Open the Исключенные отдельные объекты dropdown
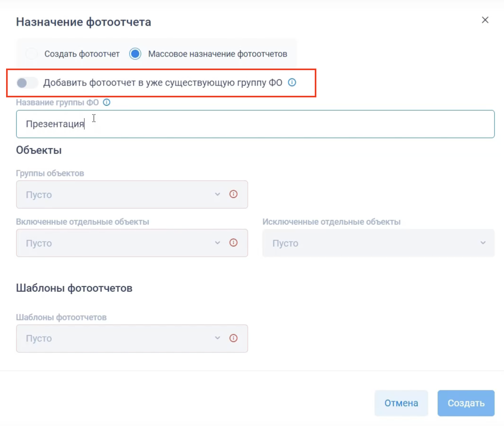Viewport: 504px width, 426px height. click(x=378, y=243)
